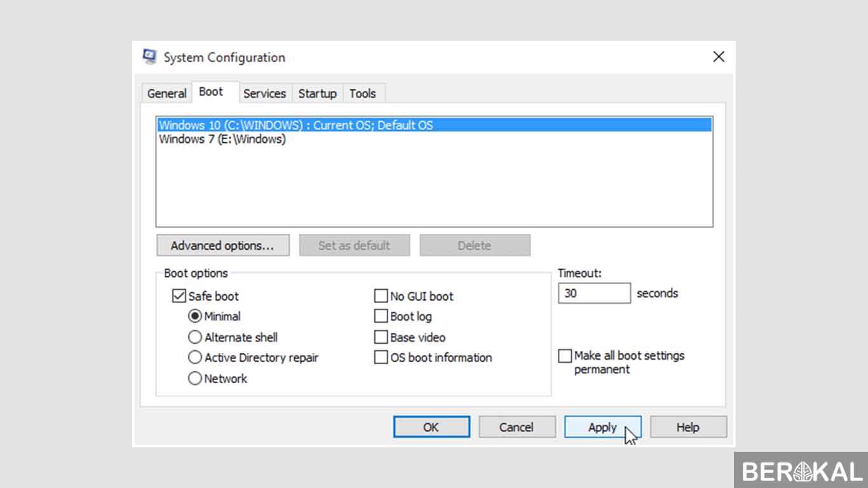Viewport: 868px width, 488px height.
Task: Open the Tools tab
Action: [x=362, y=93]
